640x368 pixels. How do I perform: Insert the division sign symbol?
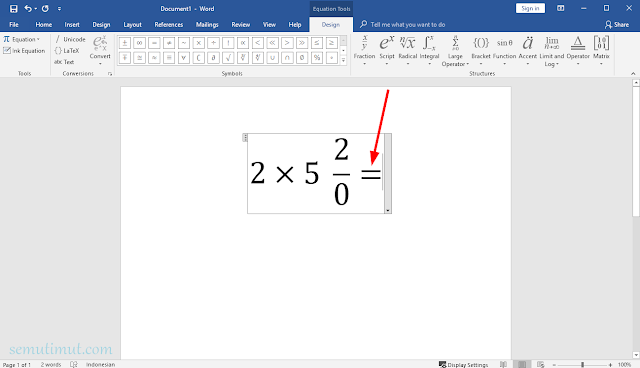tap(213, 42)
